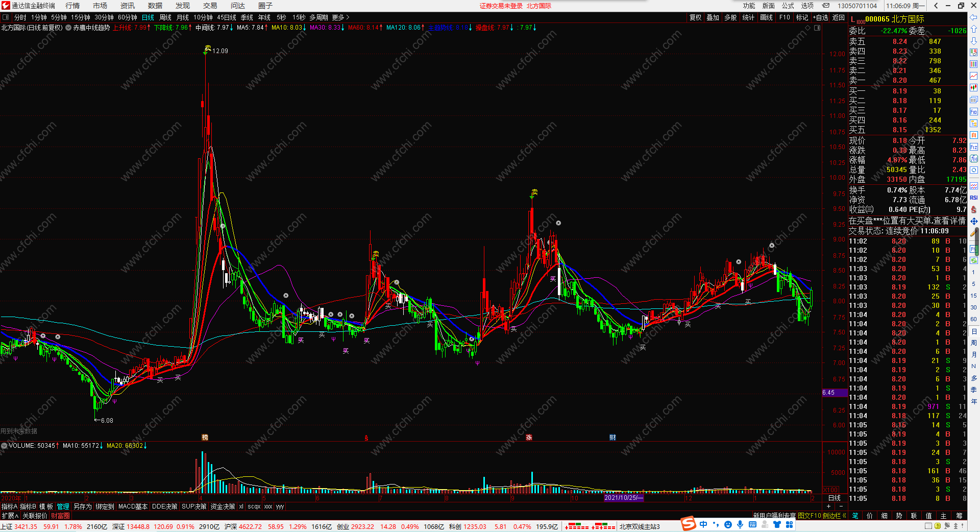The width and height of the screenshot is (980, 532).
Task: Click the up arrow icon in the right sidebar
Action: pyautogui.click(x=974, y=29)
